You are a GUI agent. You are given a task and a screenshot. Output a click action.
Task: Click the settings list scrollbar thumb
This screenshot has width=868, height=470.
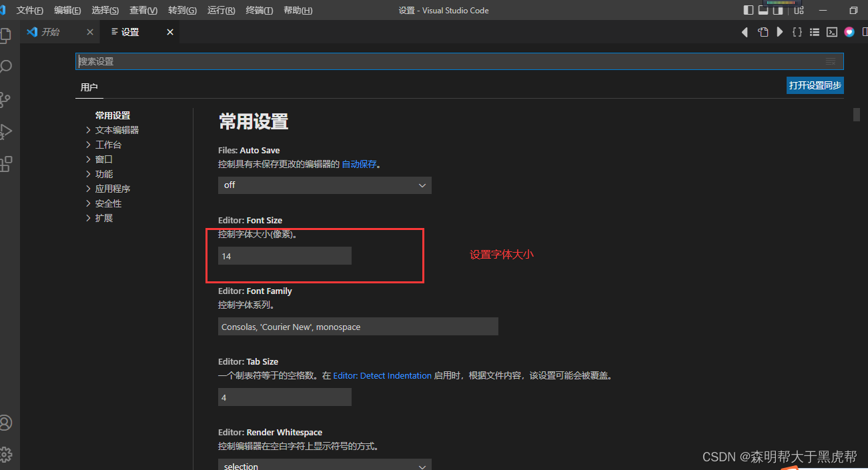click(x=857, y=114)
